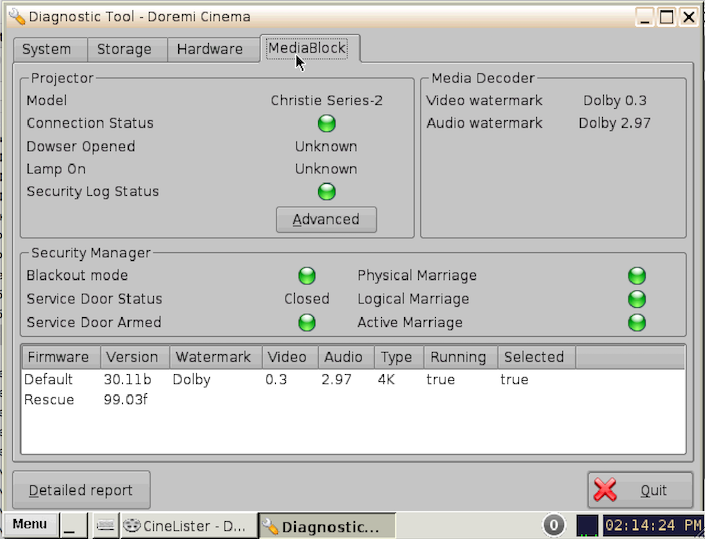705x539 pixels.
Task: Click Active Marriage green indicator
Action: click(637, 322)
